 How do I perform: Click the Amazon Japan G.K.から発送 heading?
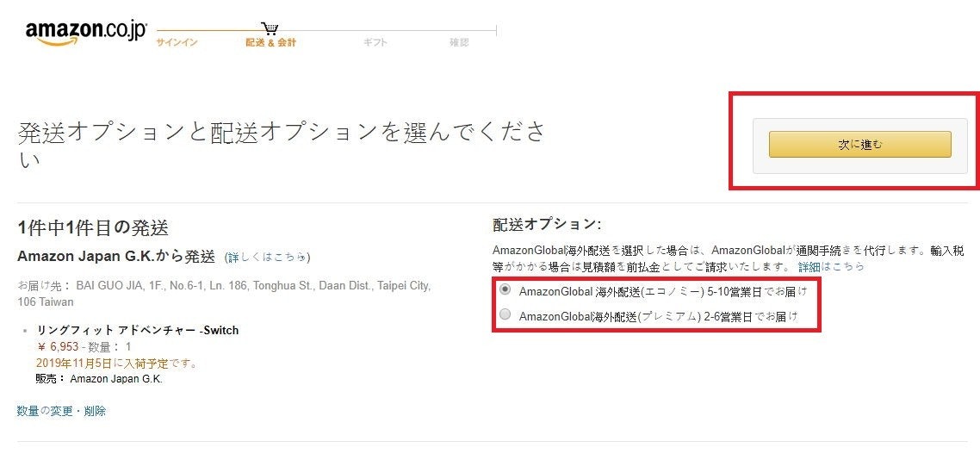[x=116, y=256]
